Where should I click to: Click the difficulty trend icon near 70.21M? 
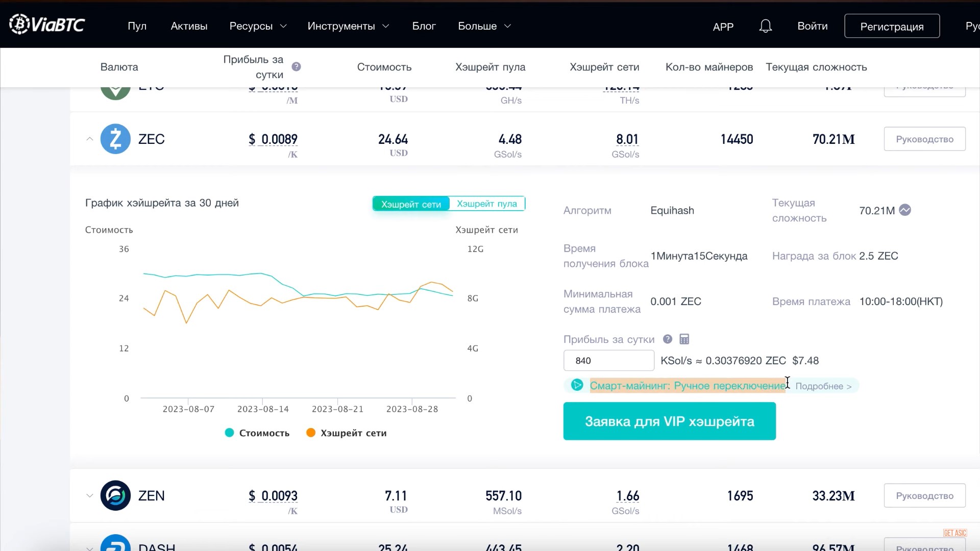tap(905, 210)
